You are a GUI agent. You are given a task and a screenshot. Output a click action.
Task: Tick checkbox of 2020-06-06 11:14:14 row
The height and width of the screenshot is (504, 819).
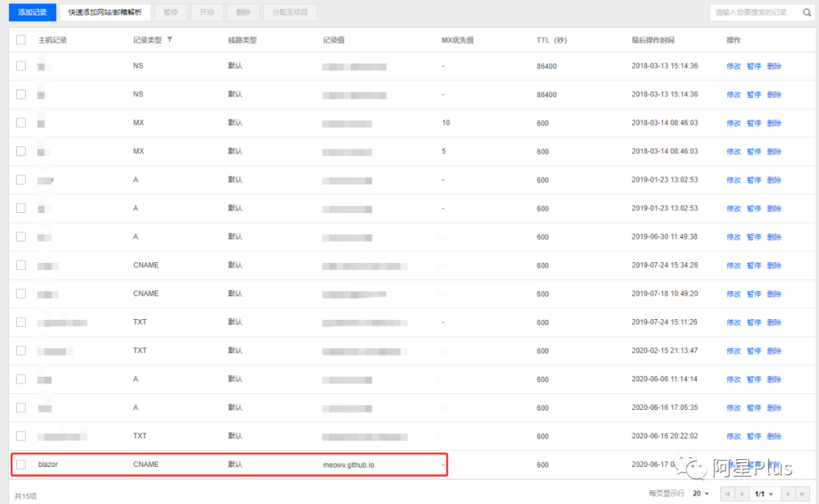(21, 379)
